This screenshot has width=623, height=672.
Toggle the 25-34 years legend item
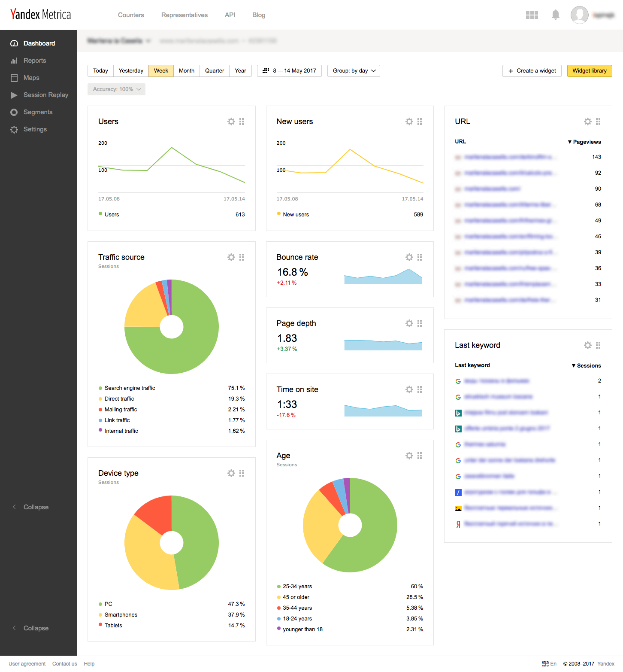point(294,586)
